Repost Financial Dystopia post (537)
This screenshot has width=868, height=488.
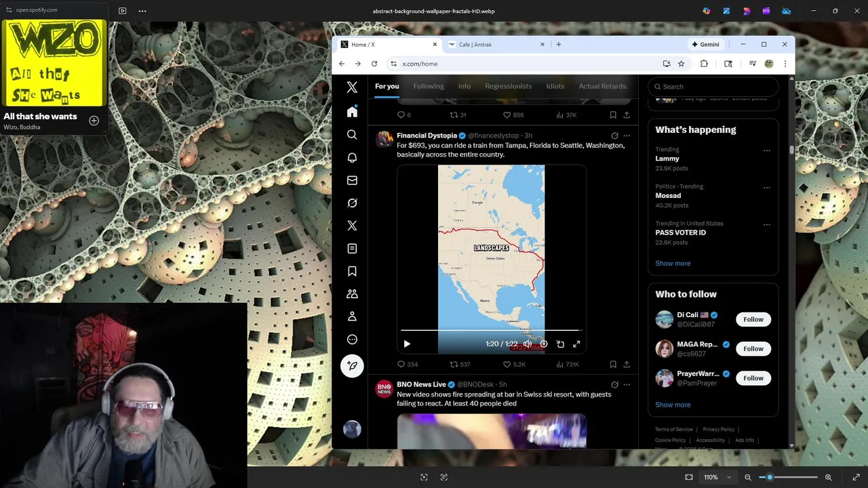click(460, 365)
